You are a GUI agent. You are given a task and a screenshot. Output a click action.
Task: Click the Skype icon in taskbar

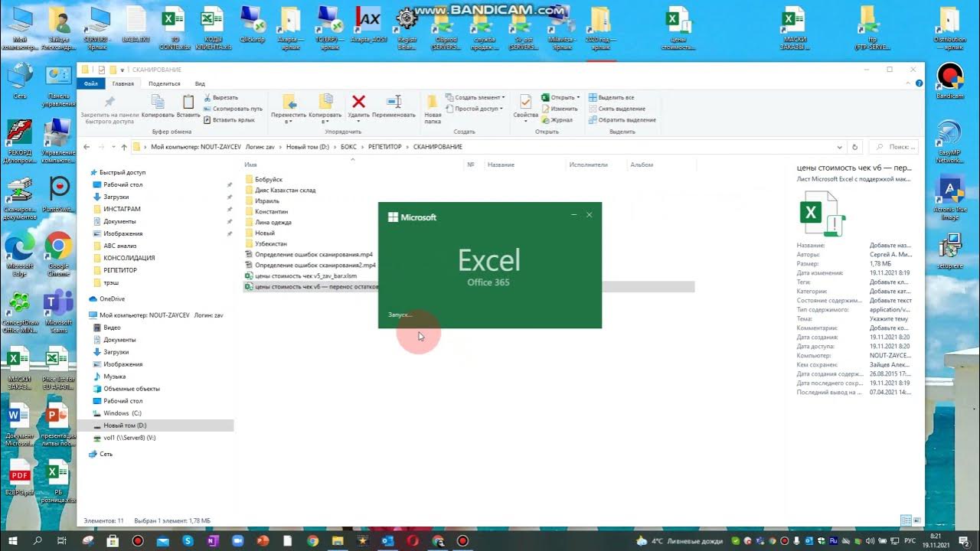click(188, 540)
